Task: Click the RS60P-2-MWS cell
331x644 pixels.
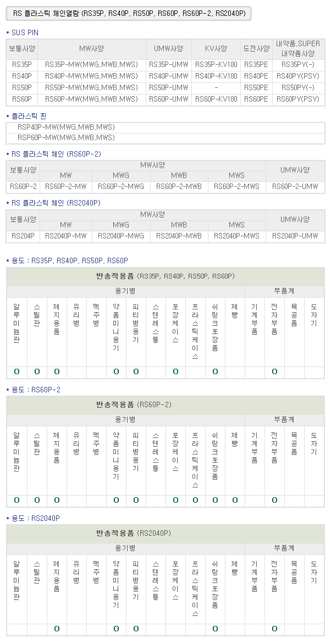Action: pyautogui.click(x=236, y=186)
